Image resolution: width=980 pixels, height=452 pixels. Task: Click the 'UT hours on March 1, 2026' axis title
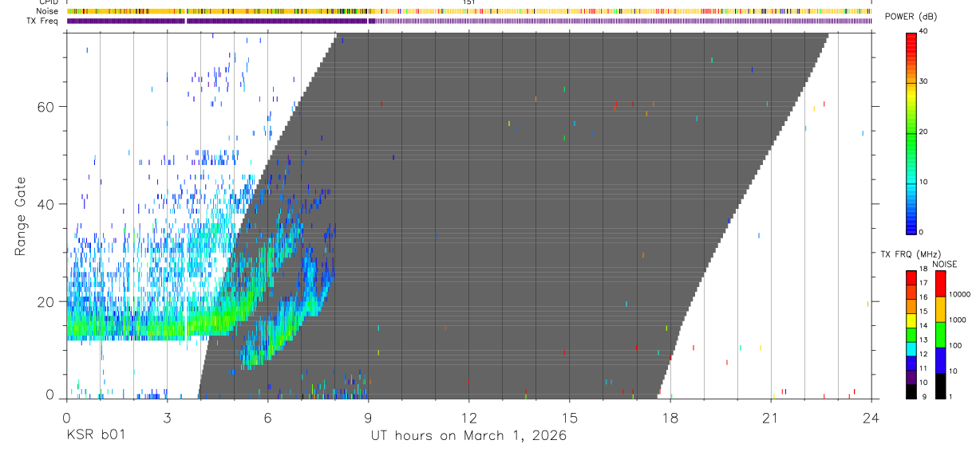[468, 436]
